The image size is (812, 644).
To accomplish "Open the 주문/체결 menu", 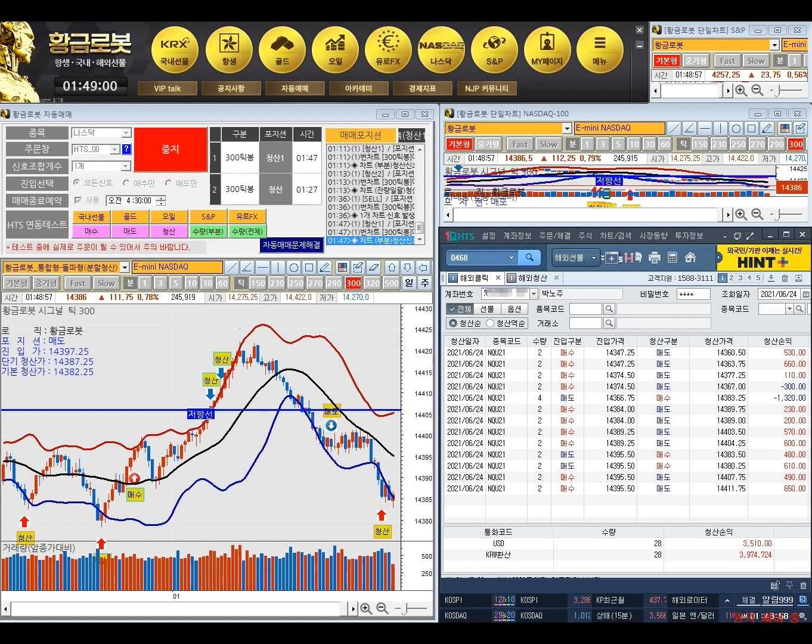I will pyautogui.click(x=554, y=236).
